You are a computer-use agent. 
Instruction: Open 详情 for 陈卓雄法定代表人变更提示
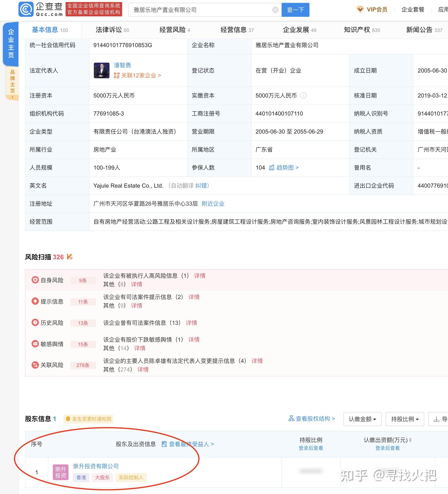coord(257,361)
